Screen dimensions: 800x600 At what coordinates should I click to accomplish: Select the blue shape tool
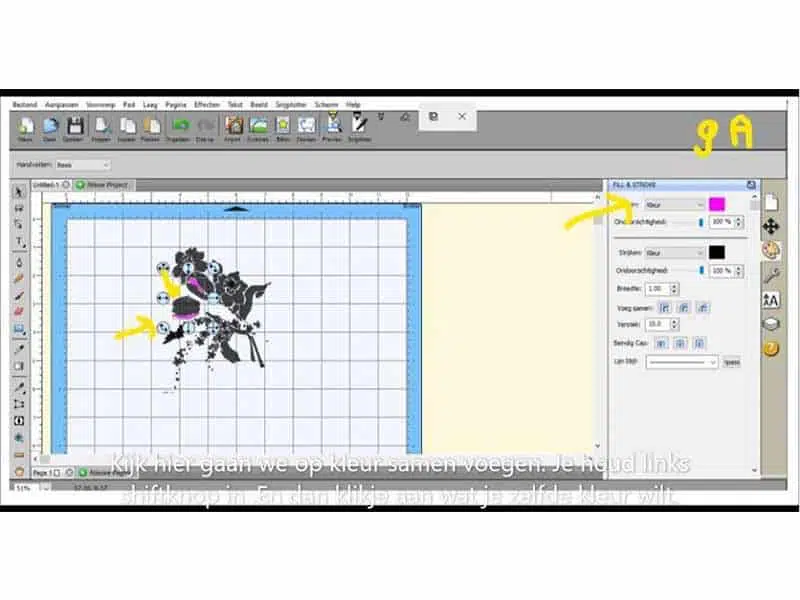pyautogui.click(x=19, y=330)
